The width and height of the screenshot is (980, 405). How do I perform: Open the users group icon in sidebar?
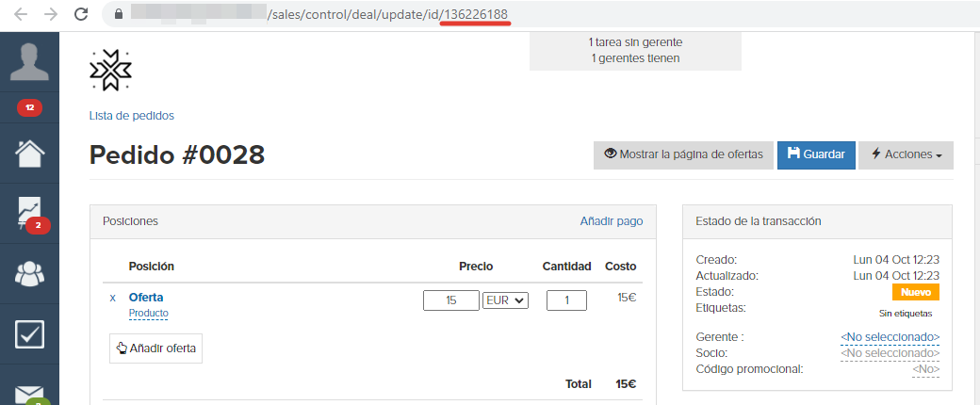click(x=29, y=272)
